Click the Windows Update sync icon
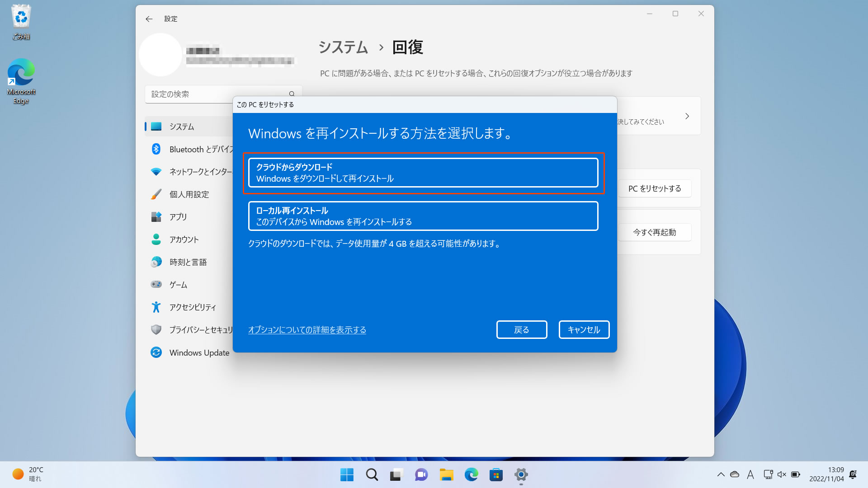 tap(156, 352)
